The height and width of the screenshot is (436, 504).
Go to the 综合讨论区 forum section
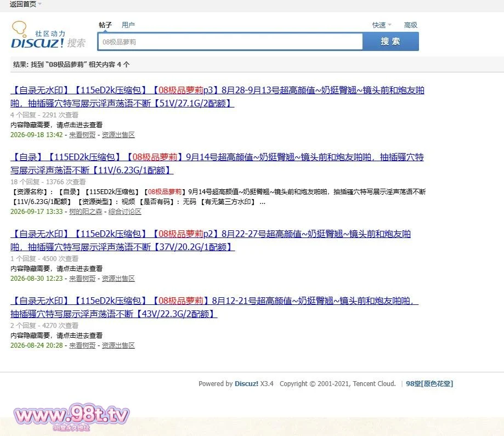click(124, 212)
